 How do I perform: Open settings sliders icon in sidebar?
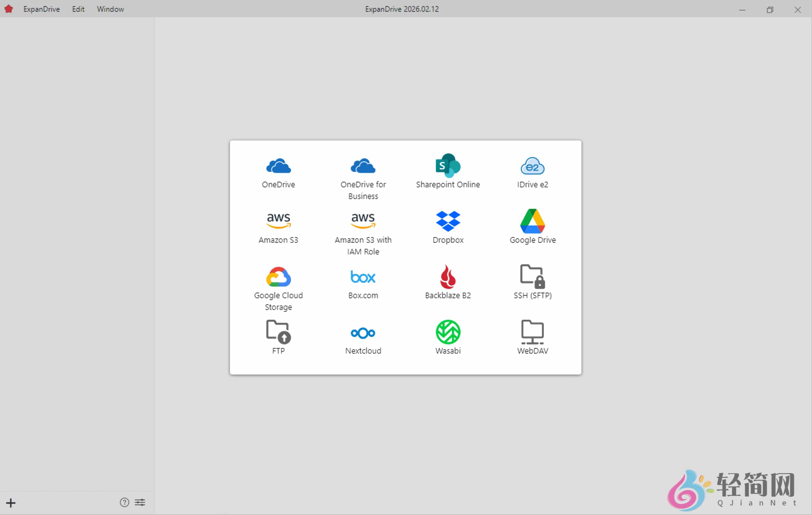[140, 502]
